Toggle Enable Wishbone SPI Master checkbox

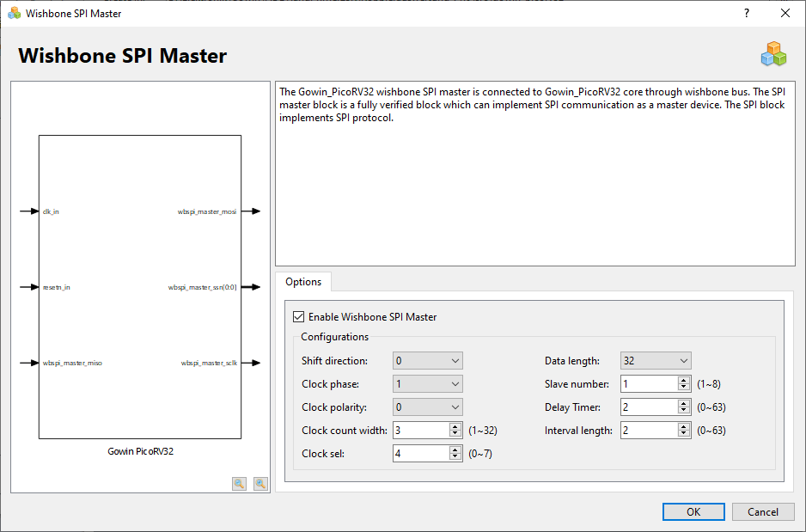[x=299, y=316]
